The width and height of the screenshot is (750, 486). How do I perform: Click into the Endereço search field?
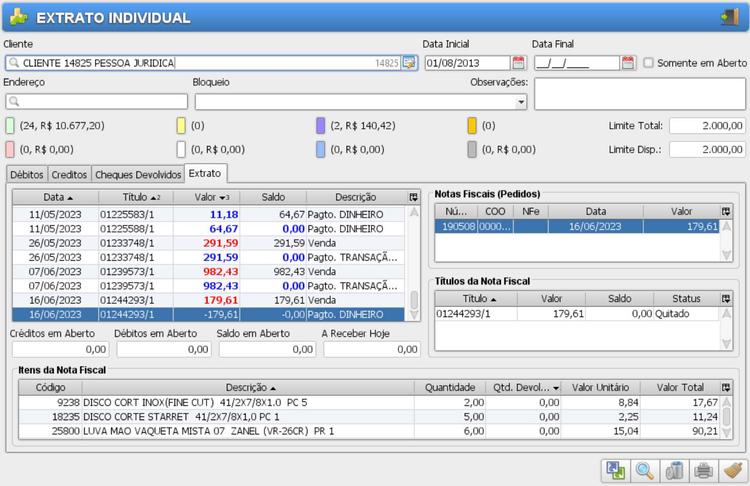(100, 102)
